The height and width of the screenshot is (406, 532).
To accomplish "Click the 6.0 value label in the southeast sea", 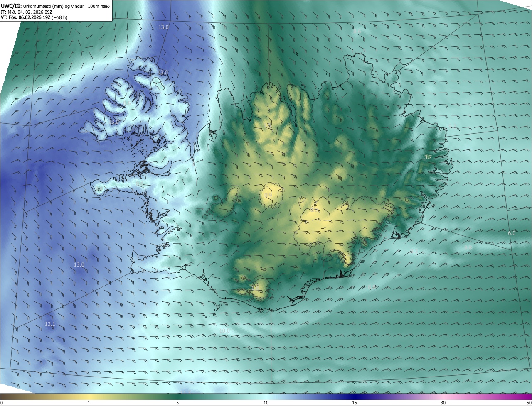I will pos(512,233).
